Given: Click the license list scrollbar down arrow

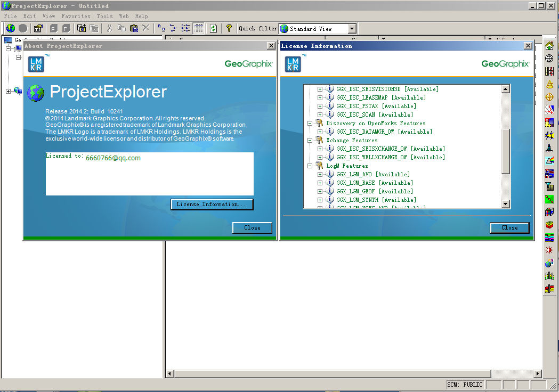Looking at the screenshot, I should point(506,204).
